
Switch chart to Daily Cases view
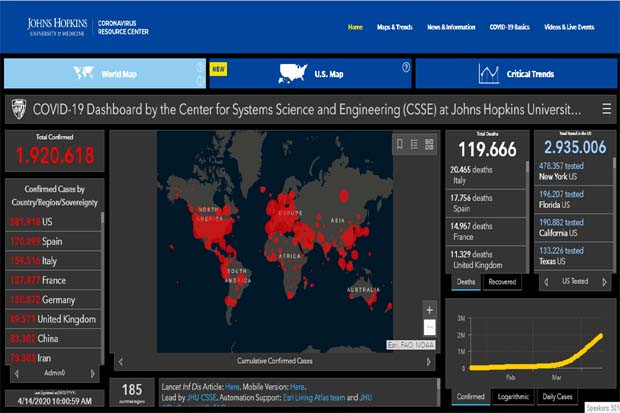pos(557,396)
